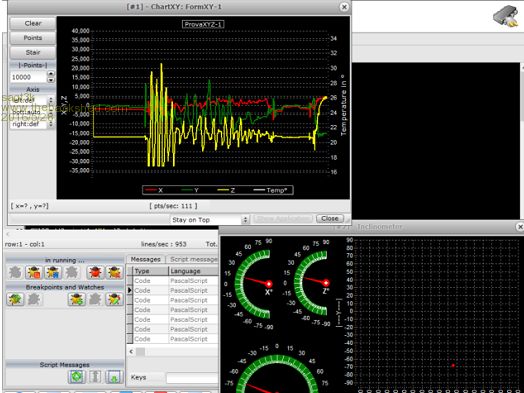524x393 pixels.
Task: Click the Type column header
Action: (x=151, y=271)
